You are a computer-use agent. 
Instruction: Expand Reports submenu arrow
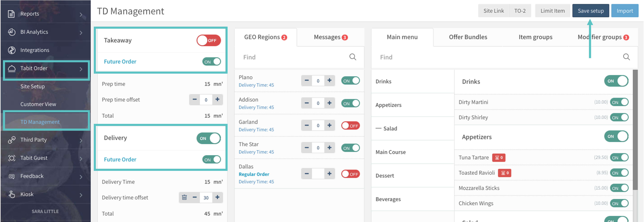(81, 15)
